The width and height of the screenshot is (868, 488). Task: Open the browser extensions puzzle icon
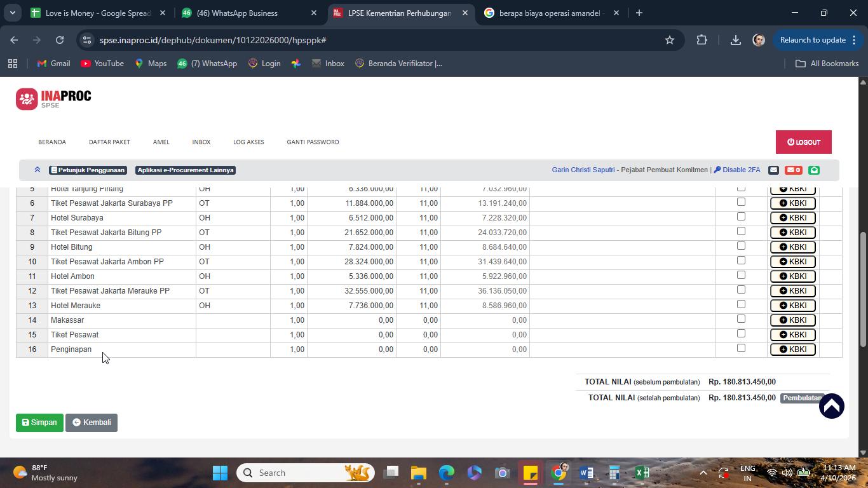coord(702,40)
